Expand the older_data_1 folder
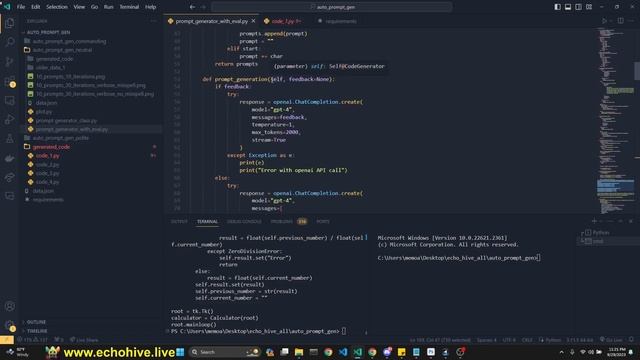 [46, 67]
